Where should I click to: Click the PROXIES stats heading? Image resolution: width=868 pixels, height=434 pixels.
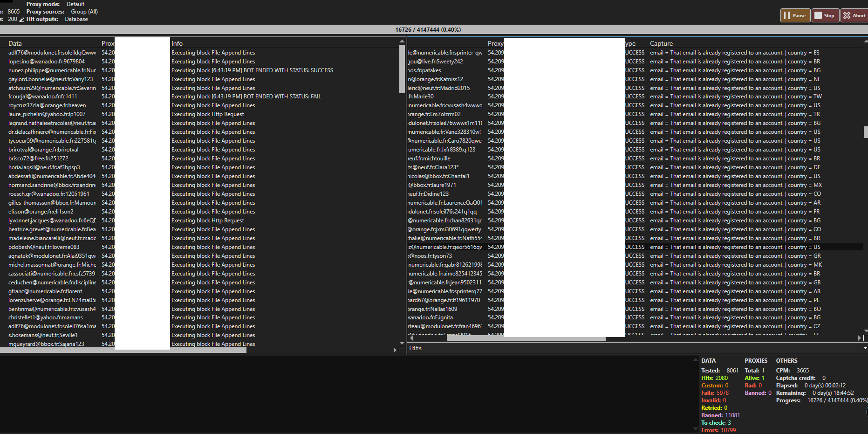pyautogui.click(x=756, y=361)
